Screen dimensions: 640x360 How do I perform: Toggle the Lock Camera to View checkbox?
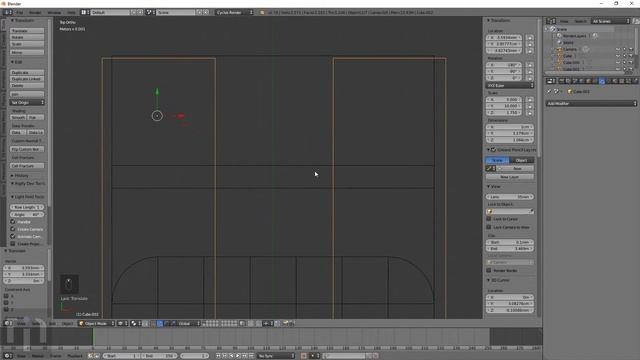489,227
